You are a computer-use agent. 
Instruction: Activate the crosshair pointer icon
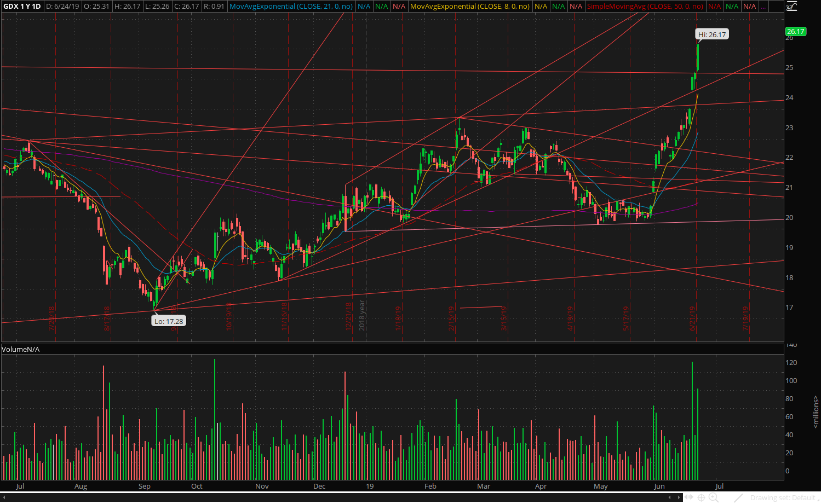(701, 497)
